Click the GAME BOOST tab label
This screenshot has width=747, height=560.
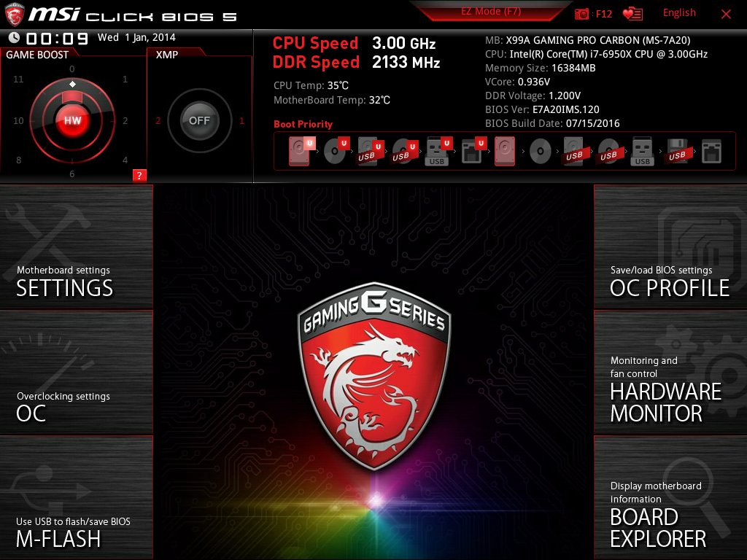(37, 55)
